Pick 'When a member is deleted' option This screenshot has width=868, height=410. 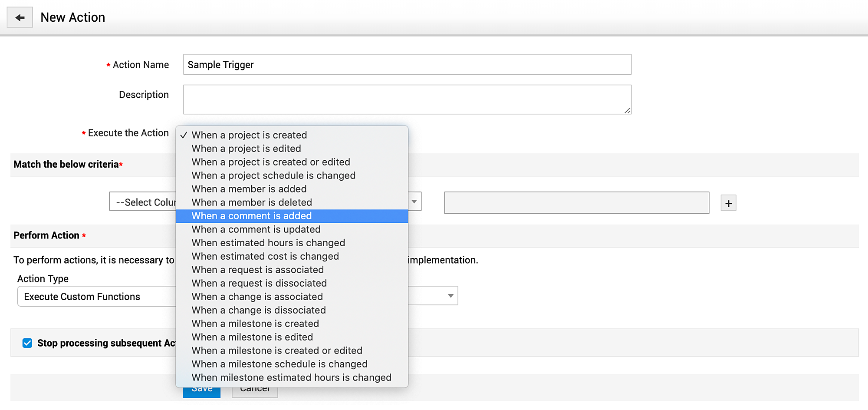coord(252,202)
